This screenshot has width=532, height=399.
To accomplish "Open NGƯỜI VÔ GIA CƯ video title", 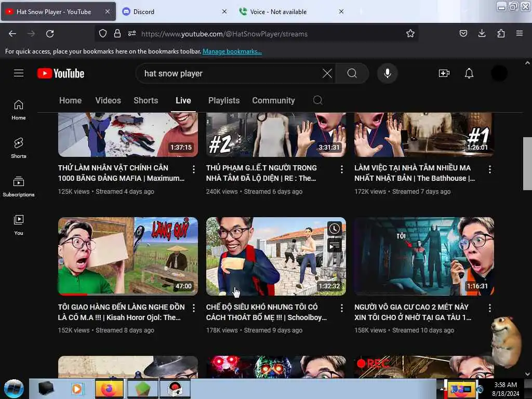I will pyautogui.click(x=413, y=312).
